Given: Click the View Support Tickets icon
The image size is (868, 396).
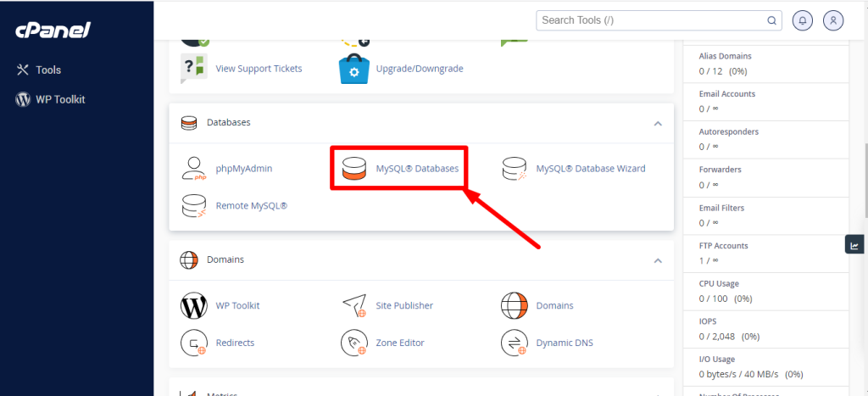Looking at the screenshot, I should point(194,69).
